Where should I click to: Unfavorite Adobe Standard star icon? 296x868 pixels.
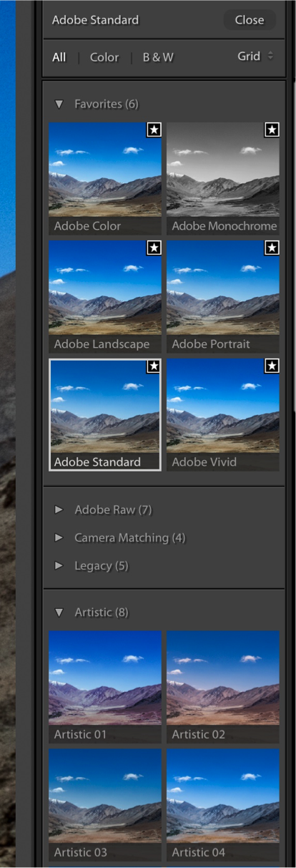tap(153, 366)
